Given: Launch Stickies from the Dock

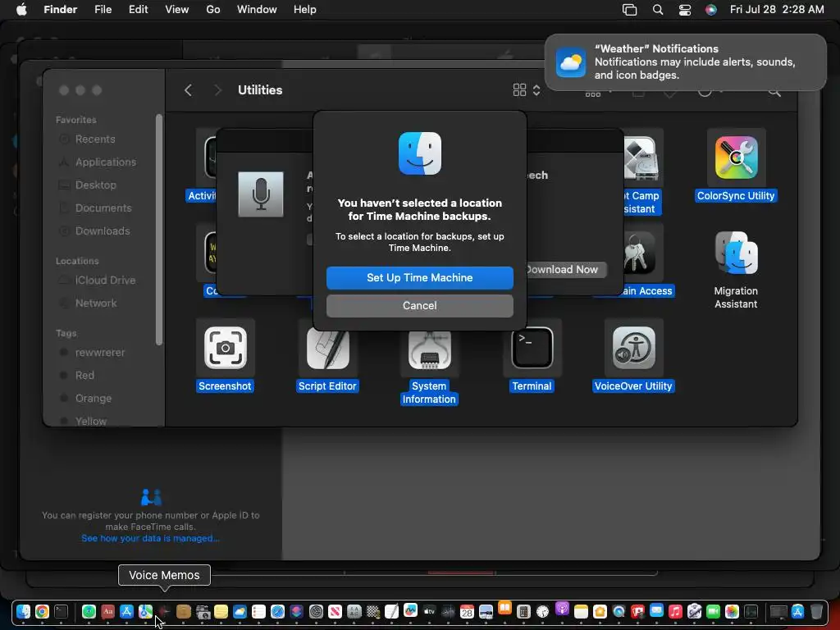Looking at the screenshot, I should click(x=221, y=611).
